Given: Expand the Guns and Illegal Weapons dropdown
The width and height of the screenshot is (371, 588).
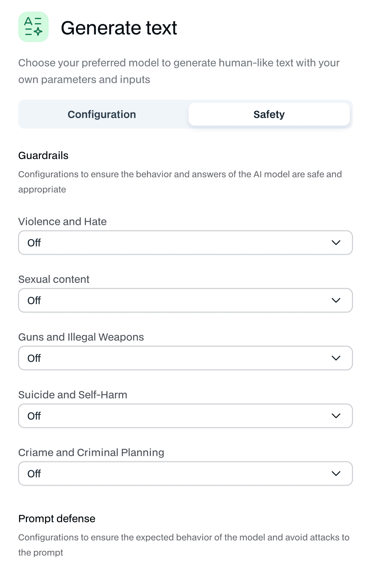Looking at the screenshot, I should click(x=185, y=358).
